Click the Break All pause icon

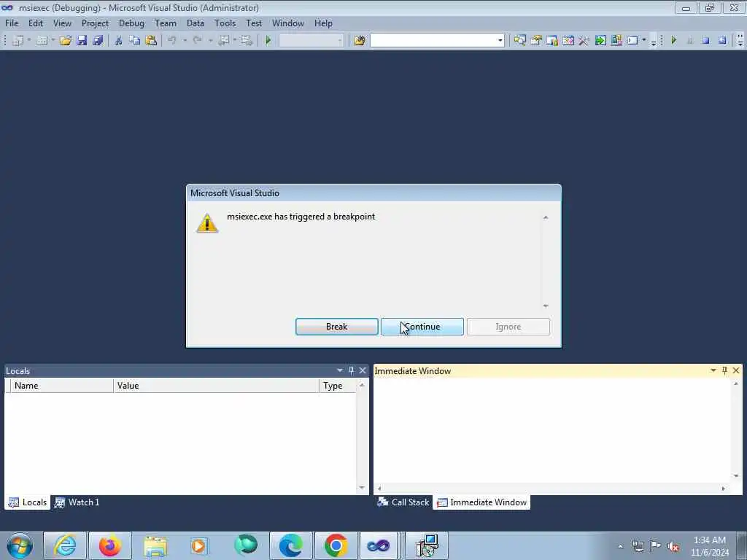690,41
